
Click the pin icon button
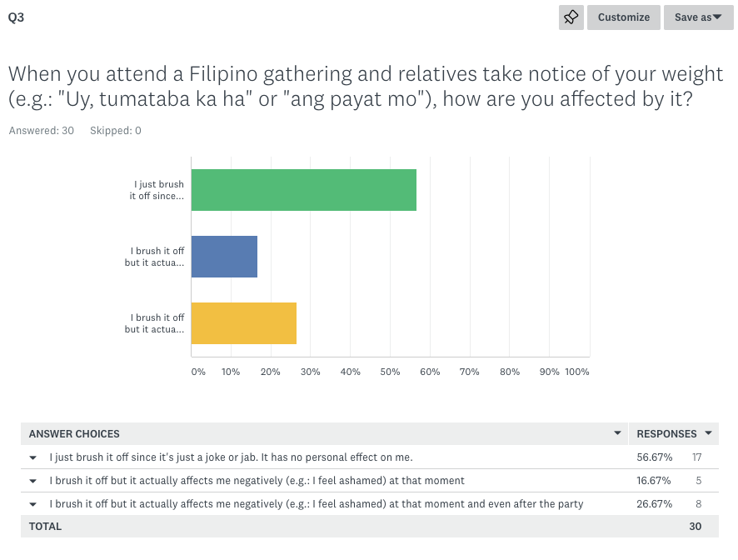571,17
